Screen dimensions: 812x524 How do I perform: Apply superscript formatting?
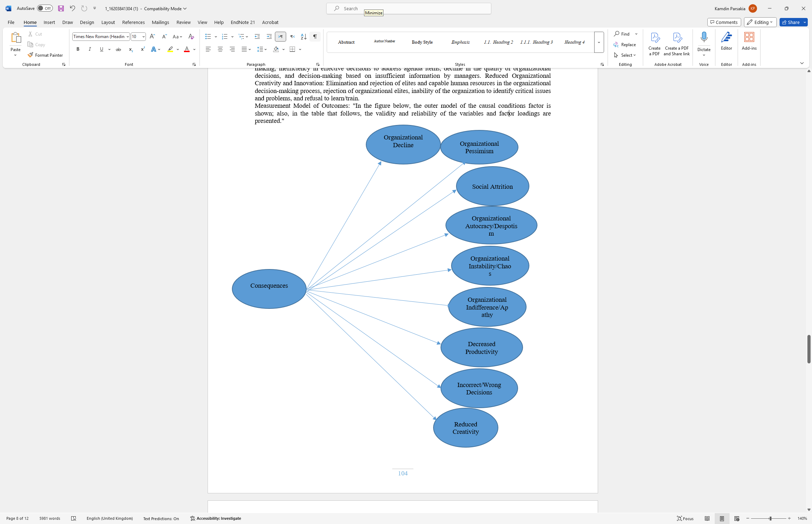coord(142,49)
